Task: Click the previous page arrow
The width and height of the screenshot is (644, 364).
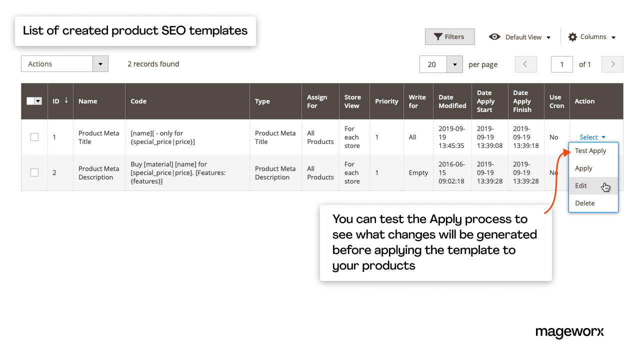Action: click(525, 64)
